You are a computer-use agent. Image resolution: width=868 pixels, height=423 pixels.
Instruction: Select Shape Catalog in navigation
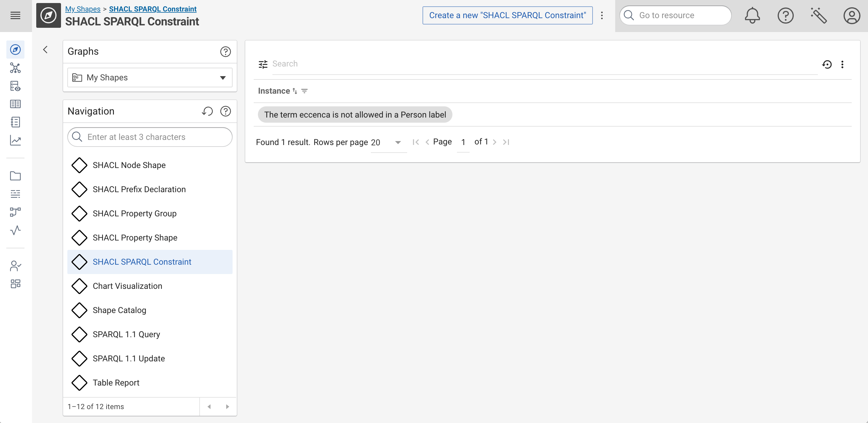click(119, 310)
